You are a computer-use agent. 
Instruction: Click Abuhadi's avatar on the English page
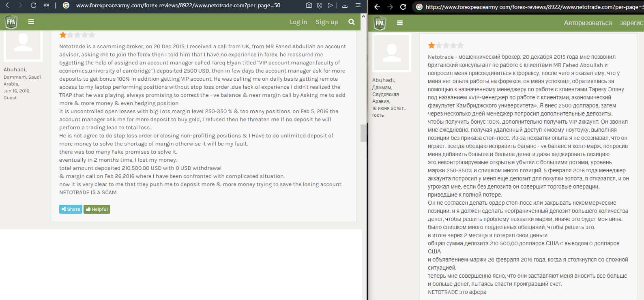(x=23, y=45)
